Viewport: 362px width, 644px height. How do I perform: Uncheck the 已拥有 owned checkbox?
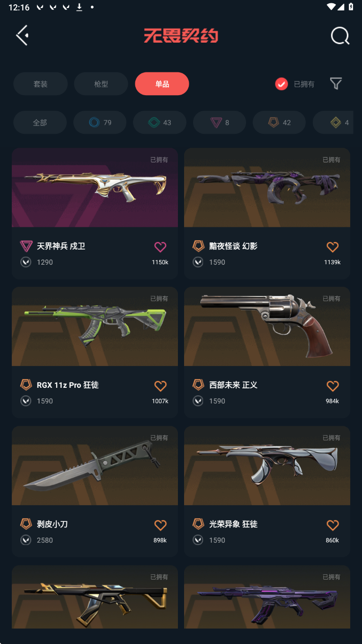(x=282, y=84)
